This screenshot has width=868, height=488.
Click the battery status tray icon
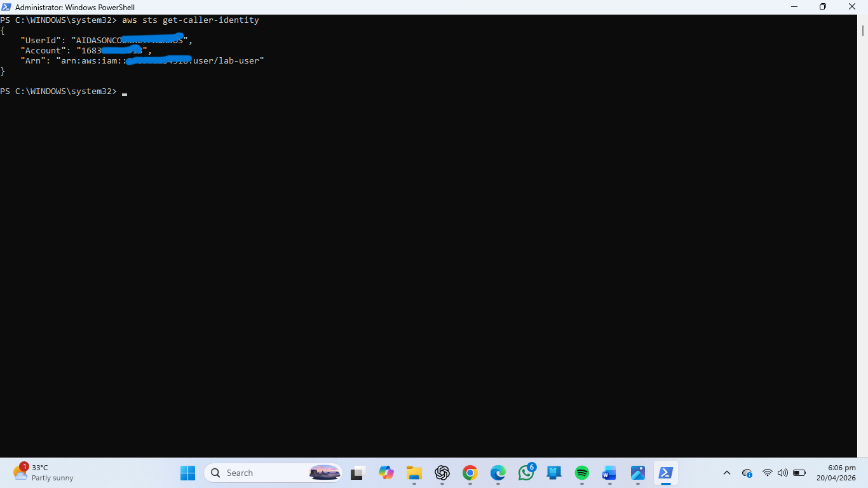click(799, 473)
